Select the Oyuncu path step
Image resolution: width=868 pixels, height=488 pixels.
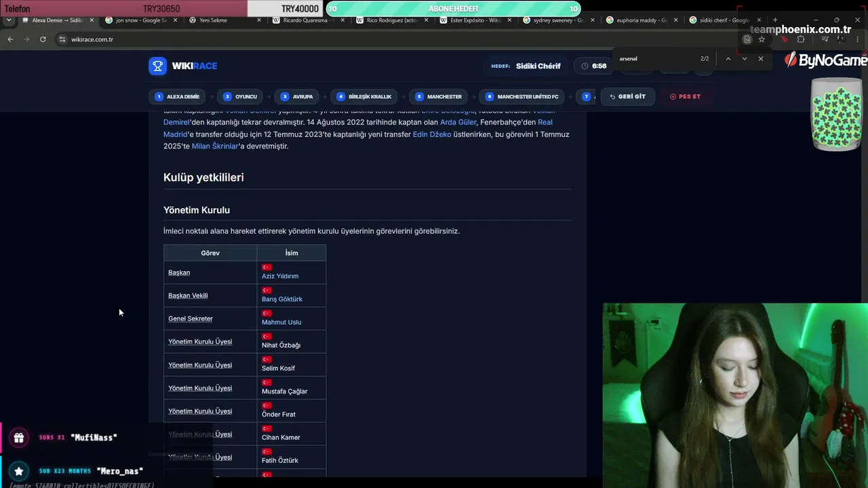241,96
